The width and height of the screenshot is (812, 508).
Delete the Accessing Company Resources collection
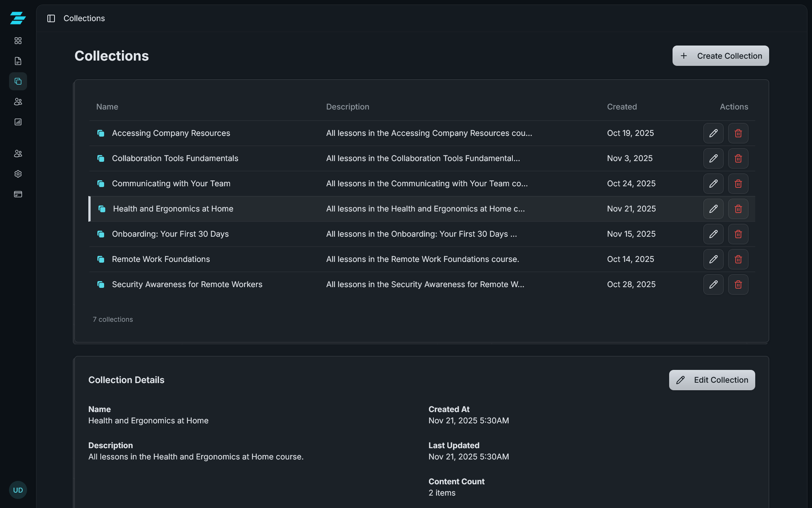(738, 133)
